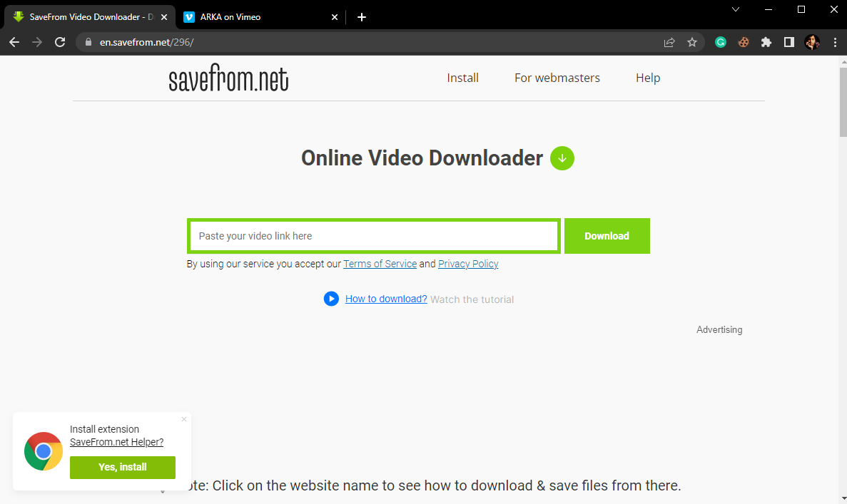Open the Privacy Policy link
The image size is (847, 504).
pyautogui.click(x=468, y=264)
